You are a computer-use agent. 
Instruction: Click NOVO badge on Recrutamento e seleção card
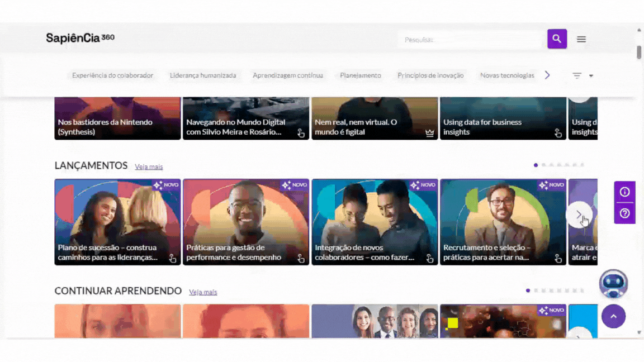pos(552,185)
